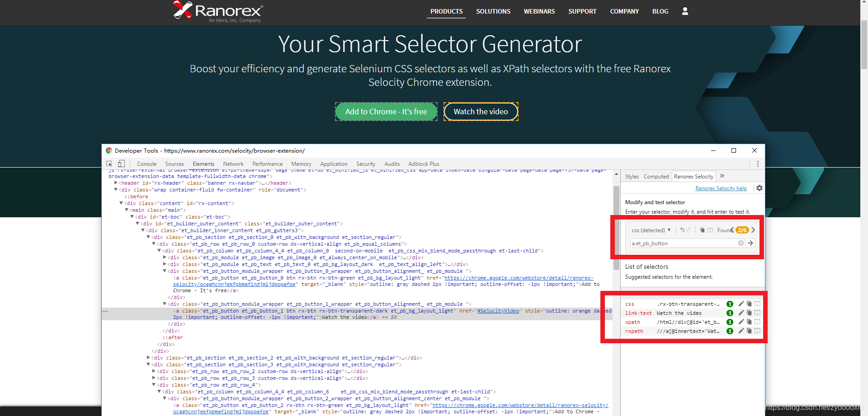The height and width of the screenshot is (416, 868).
Task: Select the ::before pseudo-element node
Action: [136, 196]
